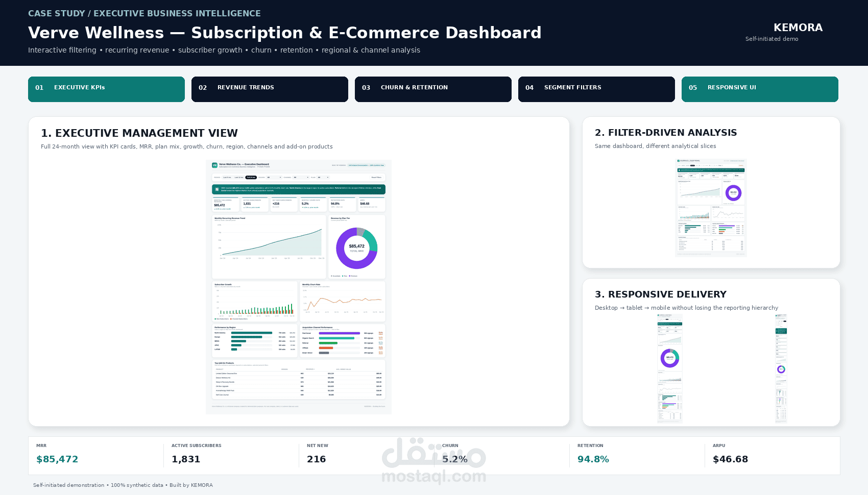Click the purple donut chart in dashboard

click(x=357, y=248)
